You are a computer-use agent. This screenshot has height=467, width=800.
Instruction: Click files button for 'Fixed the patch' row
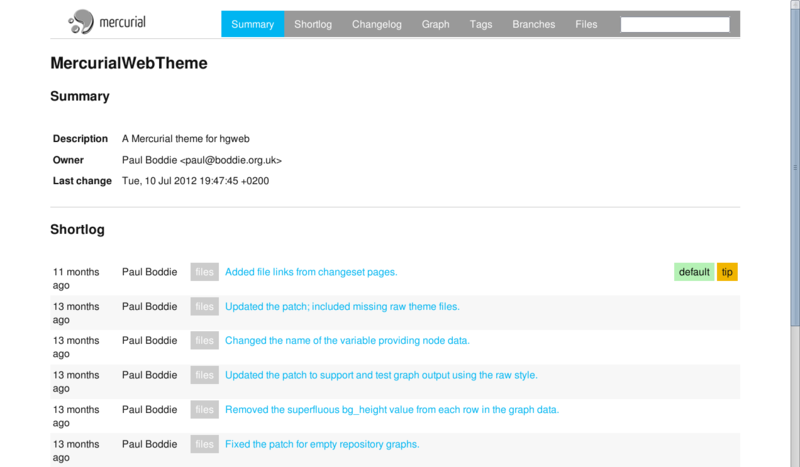click(205, 444)
